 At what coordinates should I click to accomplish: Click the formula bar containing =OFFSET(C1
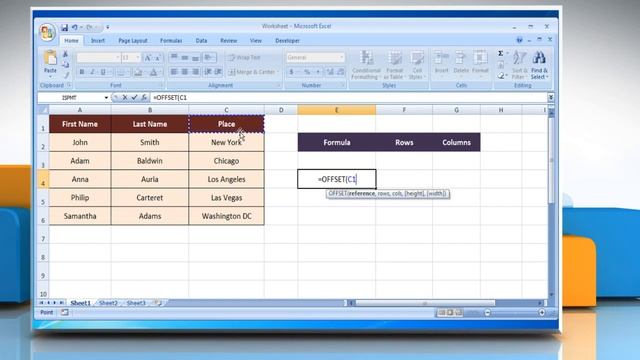[x=349, y=98]
